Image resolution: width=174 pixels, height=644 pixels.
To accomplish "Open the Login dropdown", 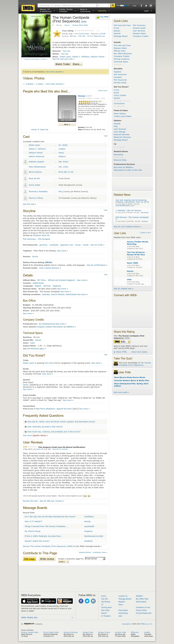I will tap(148, 11).
